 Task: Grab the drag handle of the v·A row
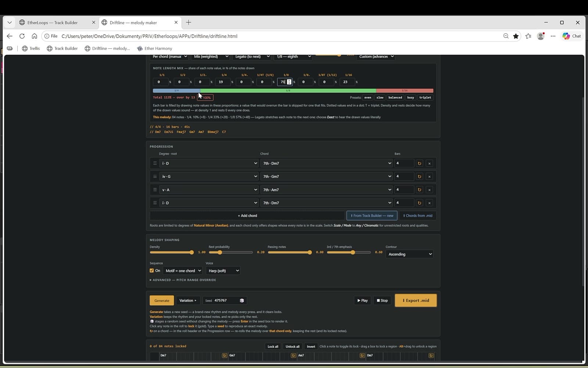[155, 190]
